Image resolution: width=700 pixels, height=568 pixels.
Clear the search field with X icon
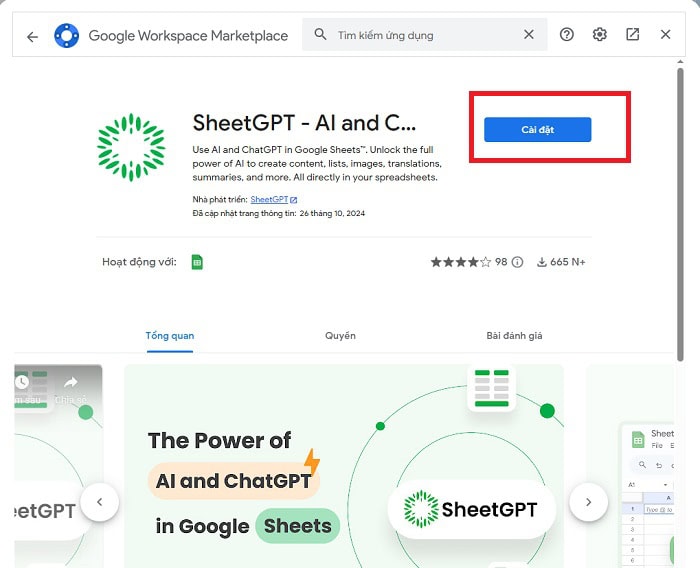tap(529, 35)
